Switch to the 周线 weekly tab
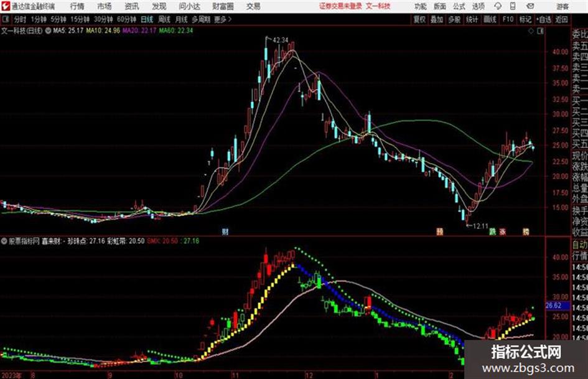Viewport: 588px width, 379px height. point(164,19)
